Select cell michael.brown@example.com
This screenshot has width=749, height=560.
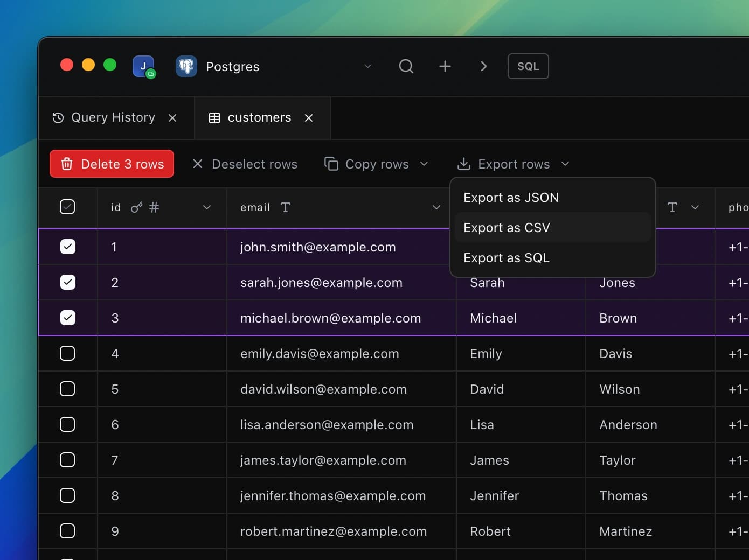point(342,318)
